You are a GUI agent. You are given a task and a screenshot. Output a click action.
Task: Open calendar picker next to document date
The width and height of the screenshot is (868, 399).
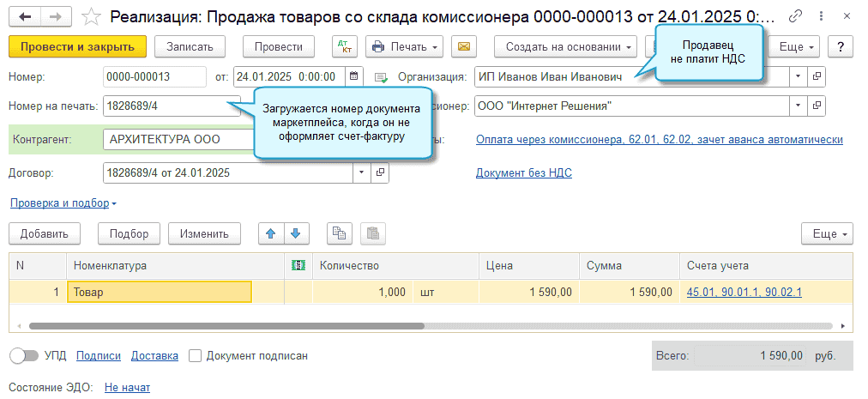[x=354, y=76]
